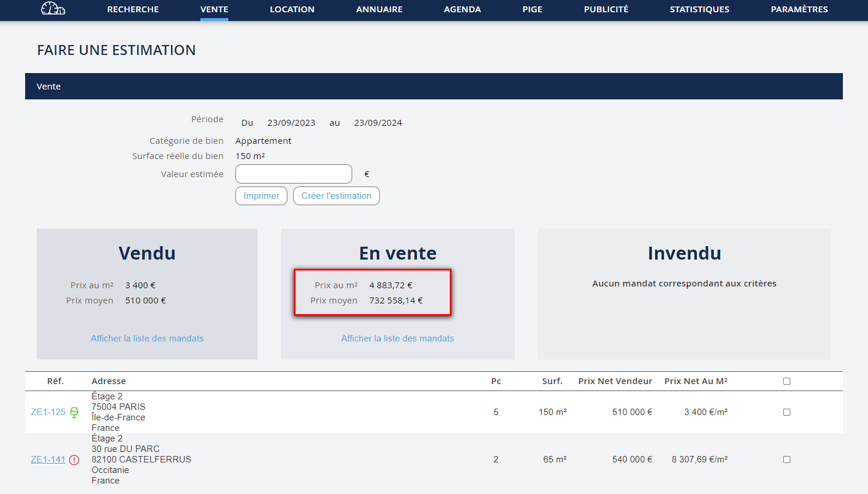Open the PARAMÈTRES menu
Viewport: 868px width, 494px height.
[799, 9]
